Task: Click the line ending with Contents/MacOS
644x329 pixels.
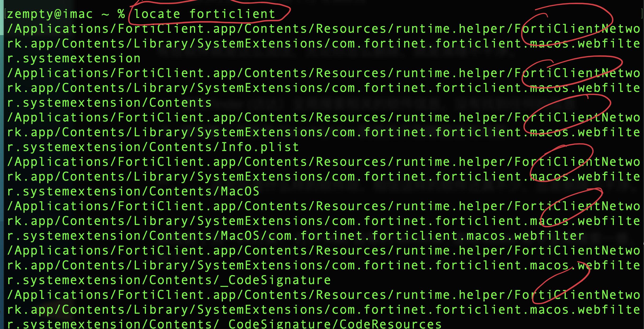Action: 133,191
